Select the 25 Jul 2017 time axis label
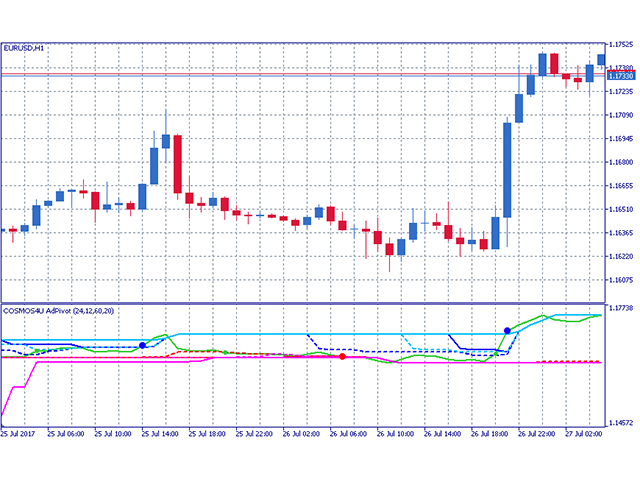This screenshot has width=640, height=480. [20, 435]
